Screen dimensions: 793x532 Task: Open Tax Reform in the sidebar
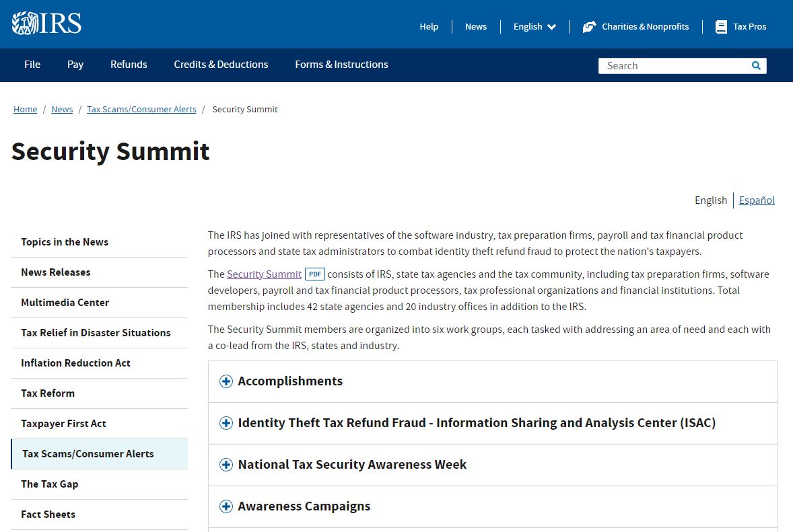[x=100, y=393]
